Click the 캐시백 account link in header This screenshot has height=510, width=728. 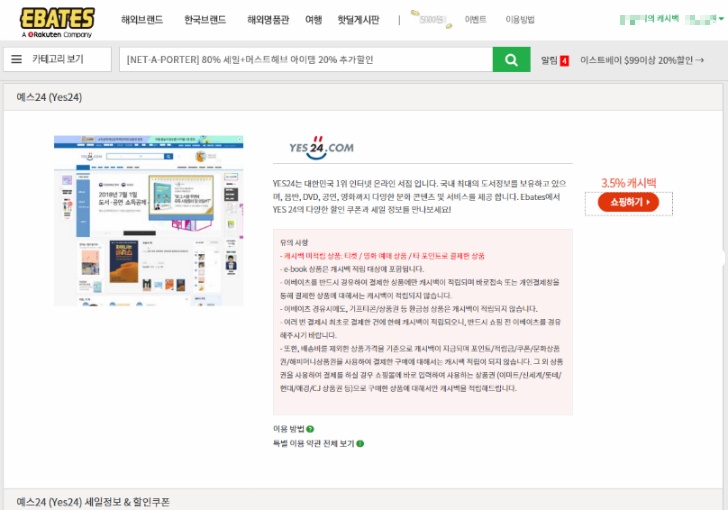pos(650,19)
